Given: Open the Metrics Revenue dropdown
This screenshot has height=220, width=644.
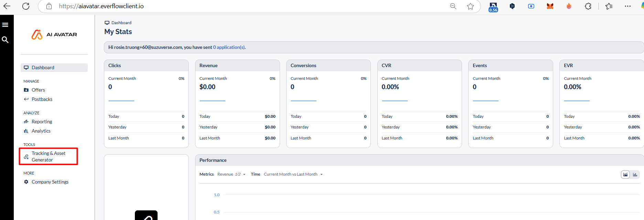Looking at the screenshot, I should (x=232, y=174).
